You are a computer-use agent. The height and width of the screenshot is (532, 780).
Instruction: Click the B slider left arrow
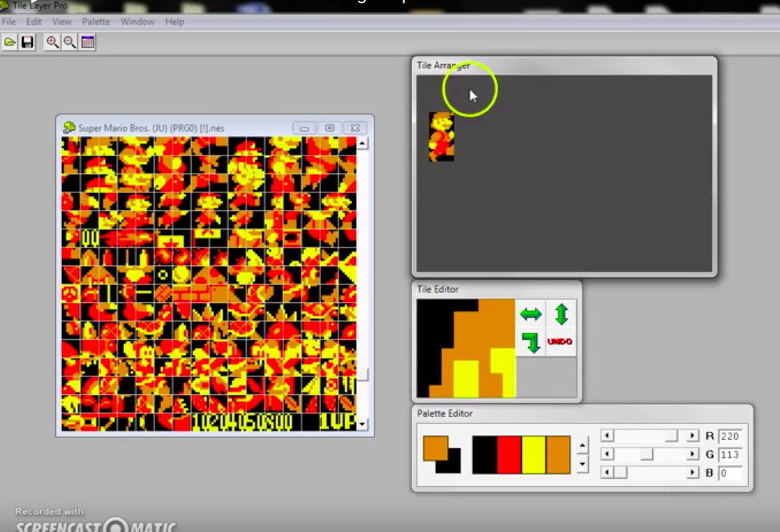607,473
